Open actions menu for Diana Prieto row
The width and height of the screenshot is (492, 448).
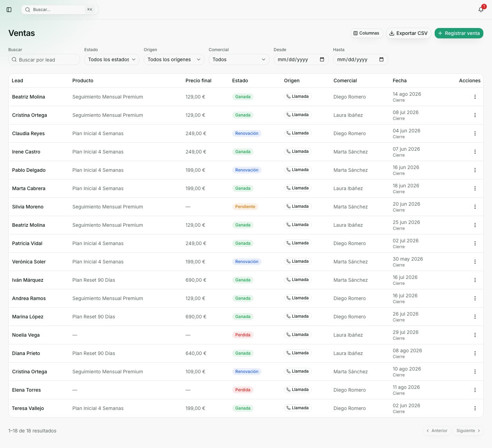click(x=475, y=353)
